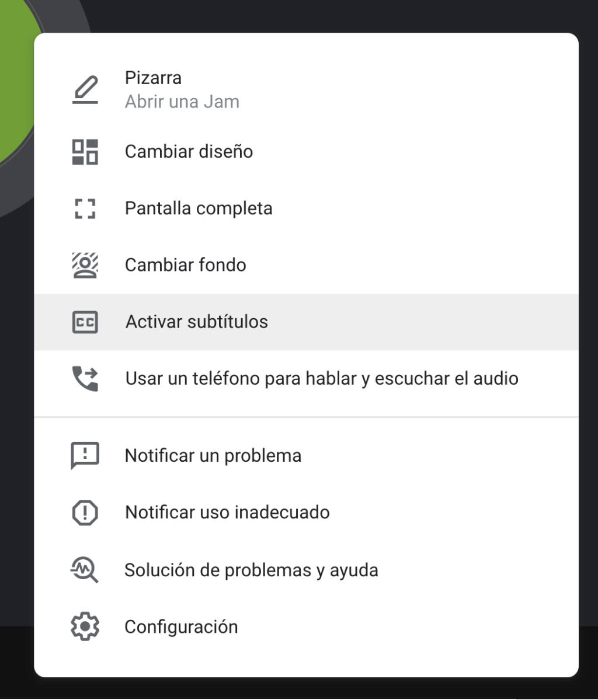Select Cambiar fondo option
The width and height of the screenshot is (598, 700).
point(185,265)
